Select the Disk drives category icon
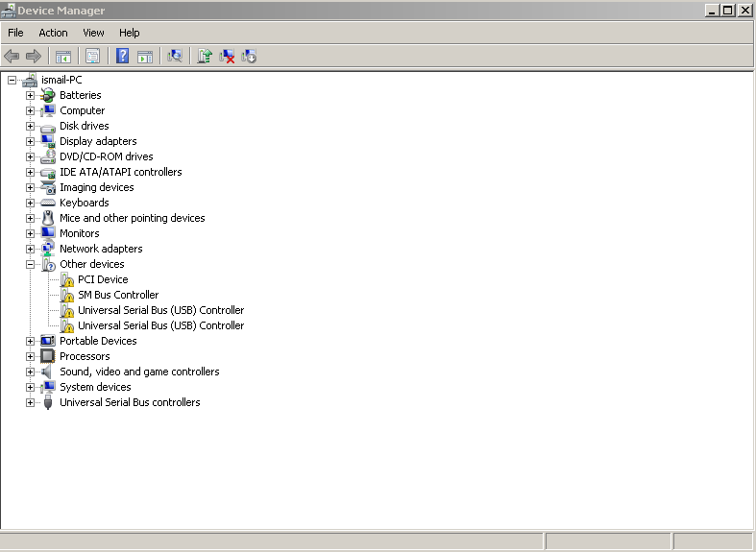The height and width of the screenshot is (552, 756). click(48, 127)
